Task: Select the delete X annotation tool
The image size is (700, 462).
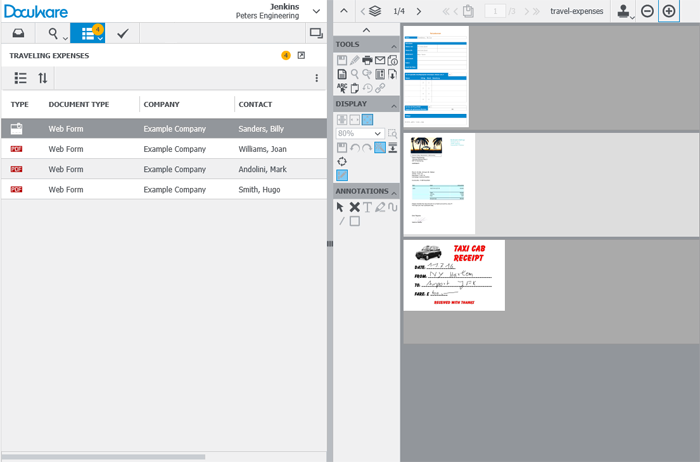Action: point(354,207)
